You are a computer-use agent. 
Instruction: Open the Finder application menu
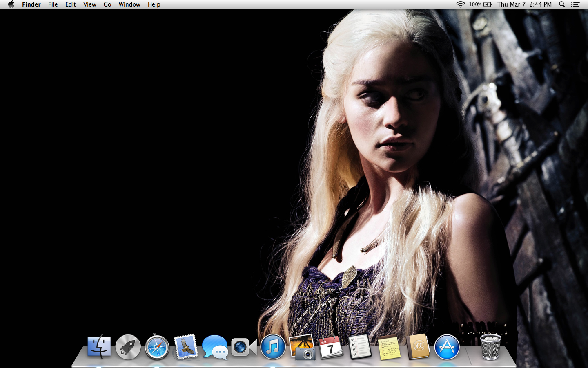(31, 4)
